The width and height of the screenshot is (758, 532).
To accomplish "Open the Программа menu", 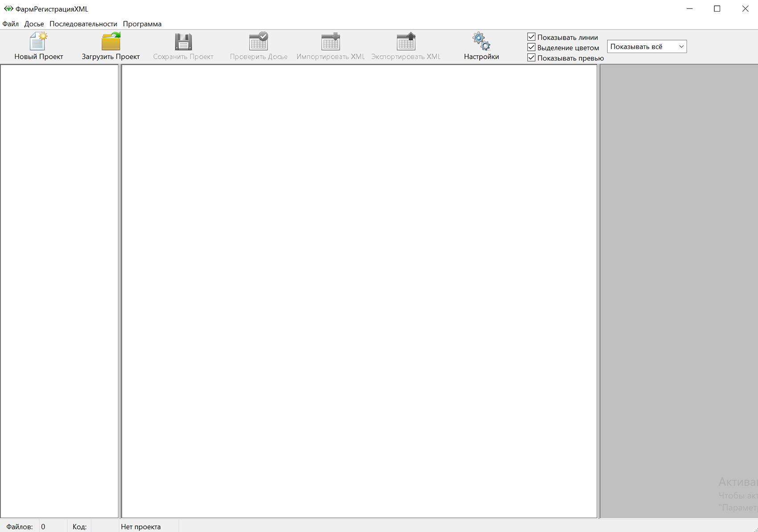I will tap(142, 24).
